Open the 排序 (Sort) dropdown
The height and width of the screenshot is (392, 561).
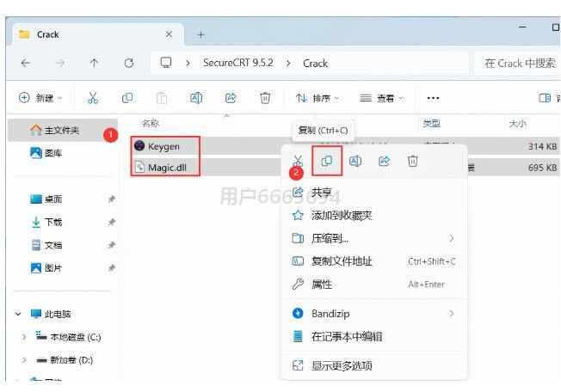(x=317, y=97)
